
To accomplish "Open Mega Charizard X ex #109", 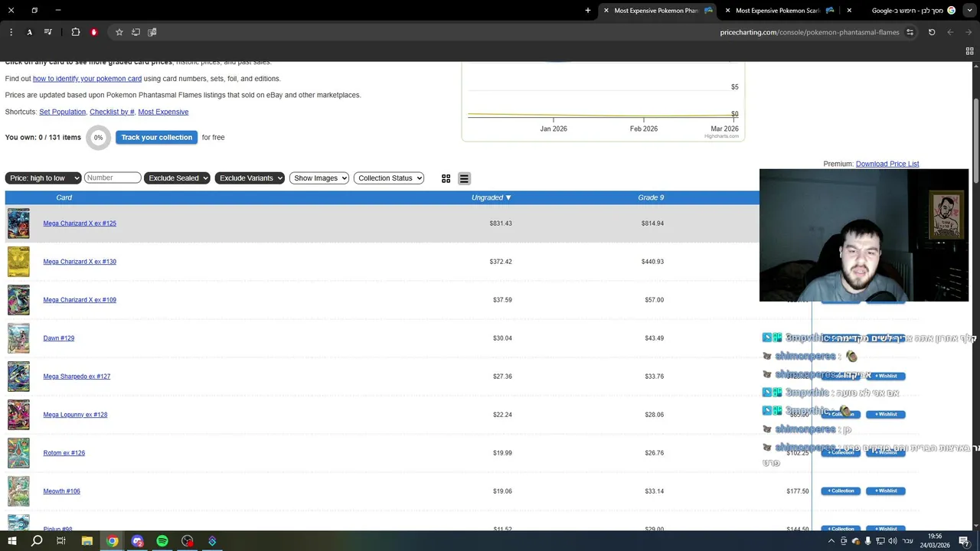I will 80,300.
